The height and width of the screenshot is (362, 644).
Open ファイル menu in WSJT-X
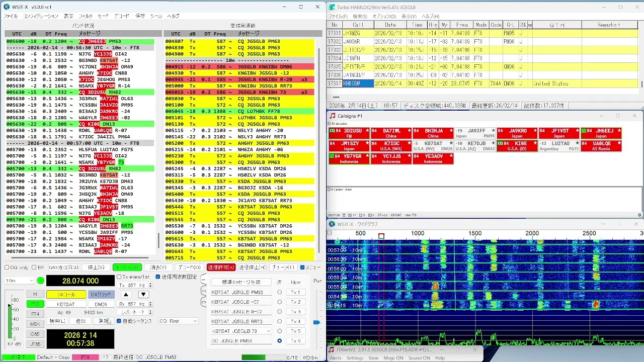11,16
